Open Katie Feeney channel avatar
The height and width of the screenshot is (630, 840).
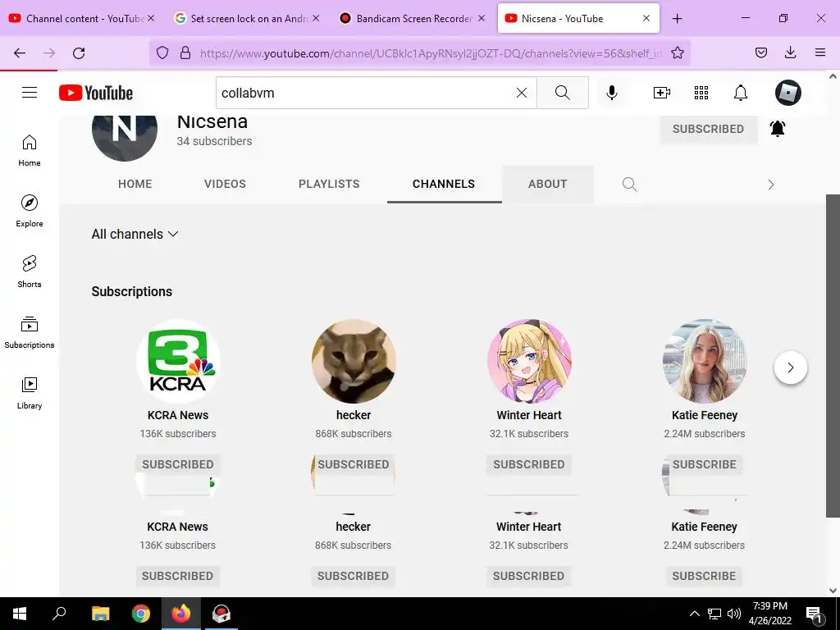pos(705,362)
